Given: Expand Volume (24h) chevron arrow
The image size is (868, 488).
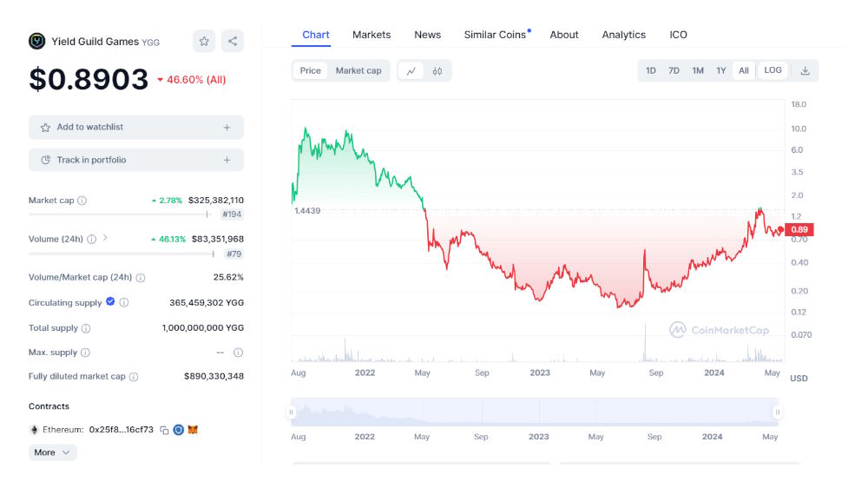Looking at the screenshot, I should pos(105,238).
